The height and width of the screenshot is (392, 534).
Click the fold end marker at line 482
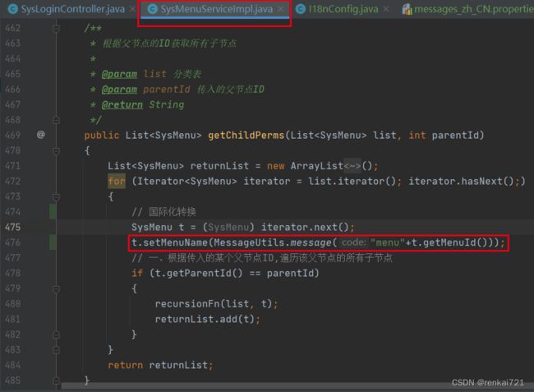(x=56, y=334)
